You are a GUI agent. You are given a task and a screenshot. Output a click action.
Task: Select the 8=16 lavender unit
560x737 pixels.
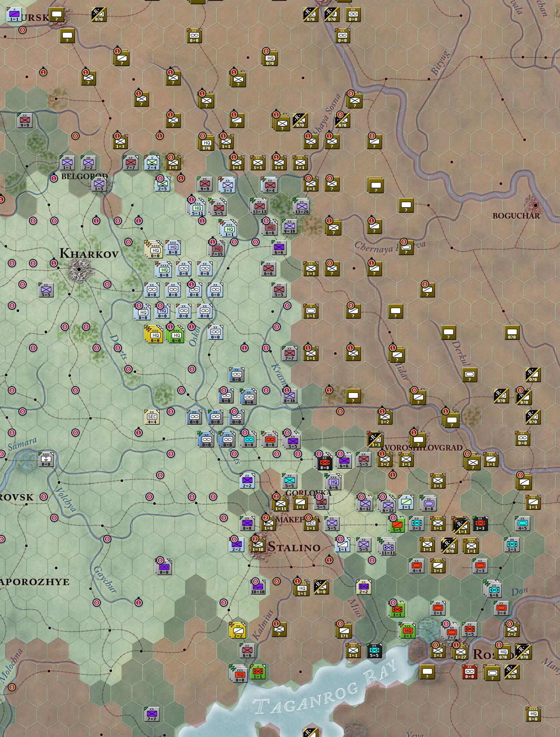point(290,396)
